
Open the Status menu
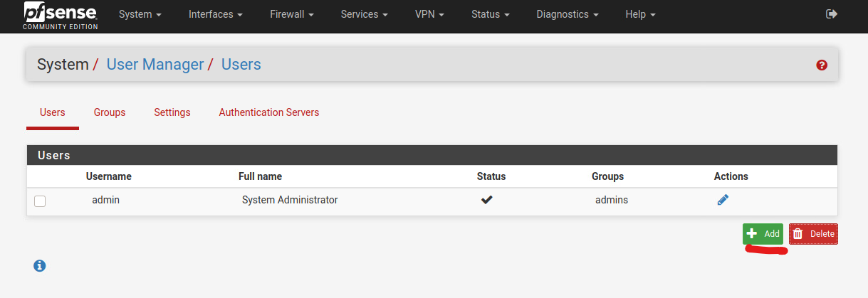click(x=490, y=14)
